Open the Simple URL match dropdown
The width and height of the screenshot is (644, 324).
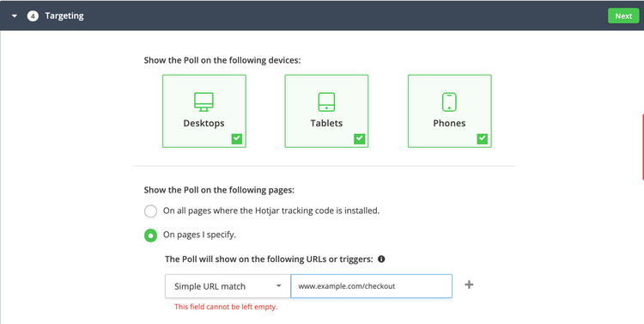click(228, 286)
